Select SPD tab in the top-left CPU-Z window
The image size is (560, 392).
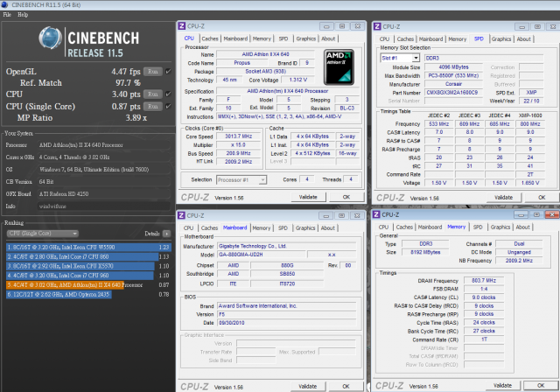coord(283,38)
